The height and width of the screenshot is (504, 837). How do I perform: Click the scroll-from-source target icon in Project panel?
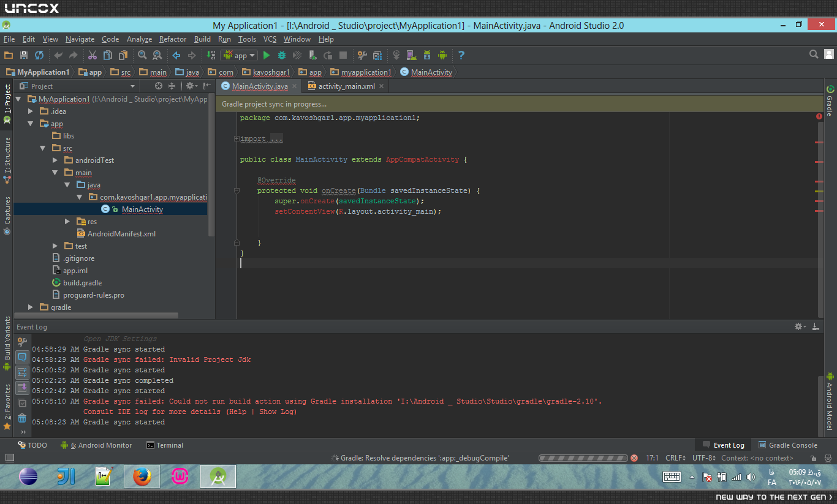159,86
